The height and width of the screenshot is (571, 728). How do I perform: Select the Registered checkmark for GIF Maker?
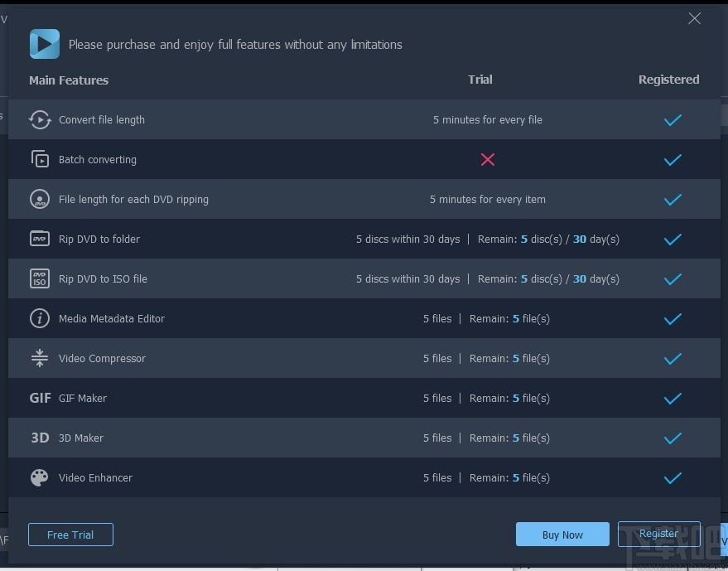coord(673,399)
